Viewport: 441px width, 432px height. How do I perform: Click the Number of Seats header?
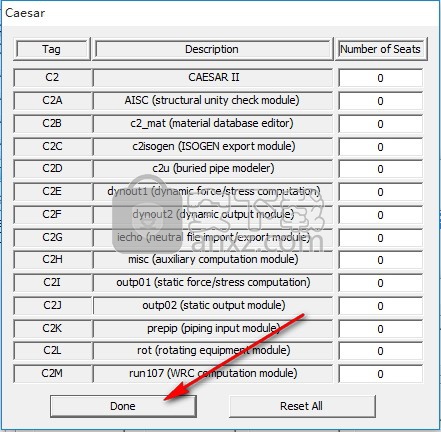(x=381, y=49)
